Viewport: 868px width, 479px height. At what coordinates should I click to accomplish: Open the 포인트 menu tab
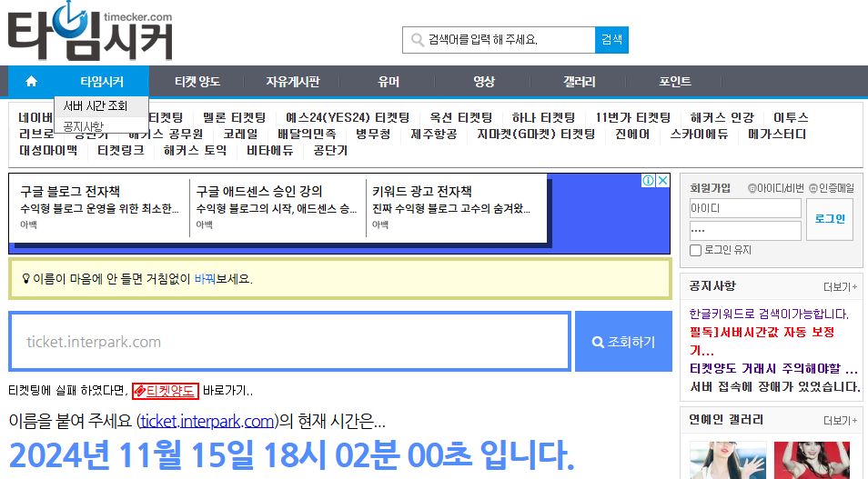(675, 82)
